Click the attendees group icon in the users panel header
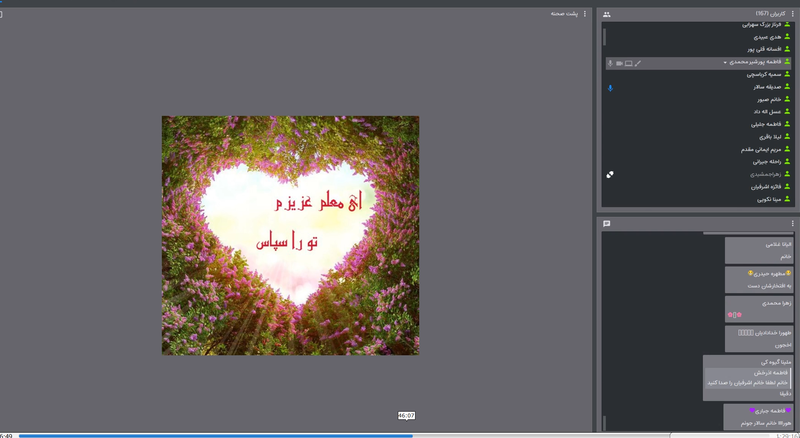Image resolution: width=800 pixels, height=438 pixels. coord(607,14)
